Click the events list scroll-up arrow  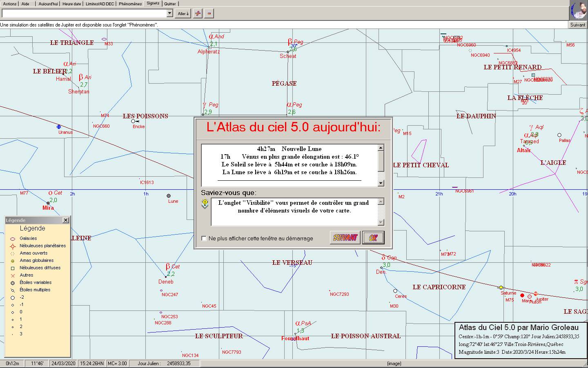pos(381,148)
